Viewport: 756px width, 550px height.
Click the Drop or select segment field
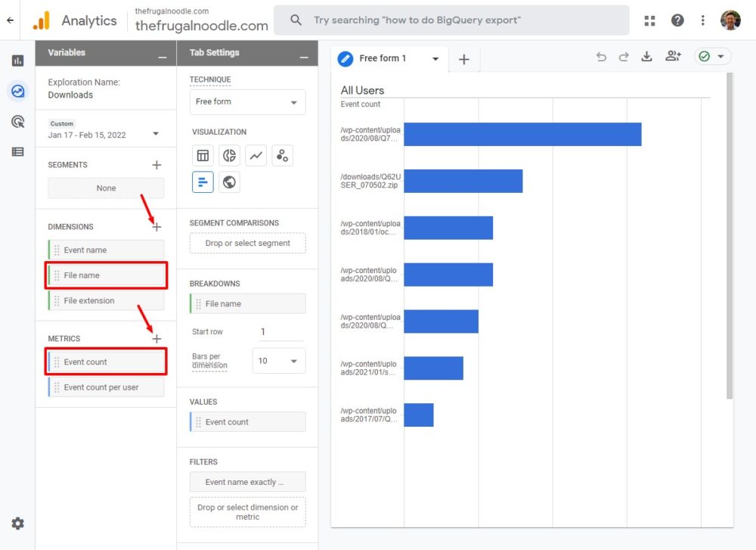click(x=247, y=243)
